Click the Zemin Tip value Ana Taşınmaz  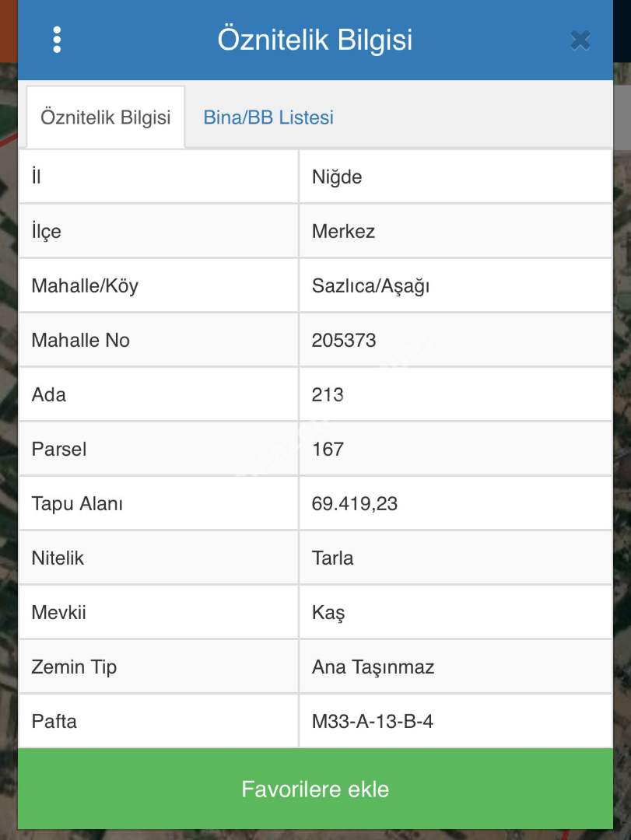click(x=373, y=667)
